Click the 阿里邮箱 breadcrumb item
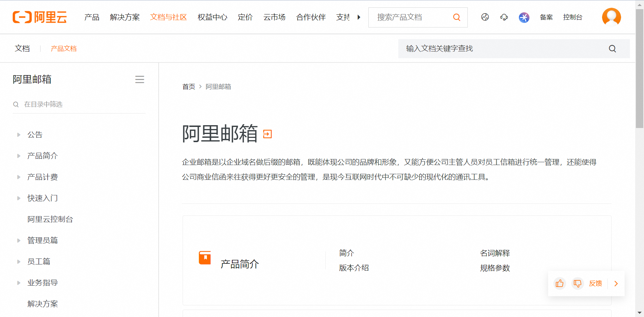Image resolution: width=644 pixels, height=317 pixels. tap(219, 87)
